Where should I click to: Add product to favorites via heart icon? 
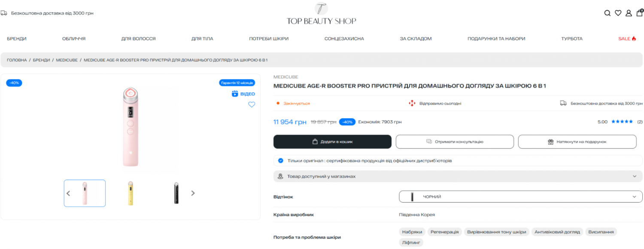[x=252, y=104]
